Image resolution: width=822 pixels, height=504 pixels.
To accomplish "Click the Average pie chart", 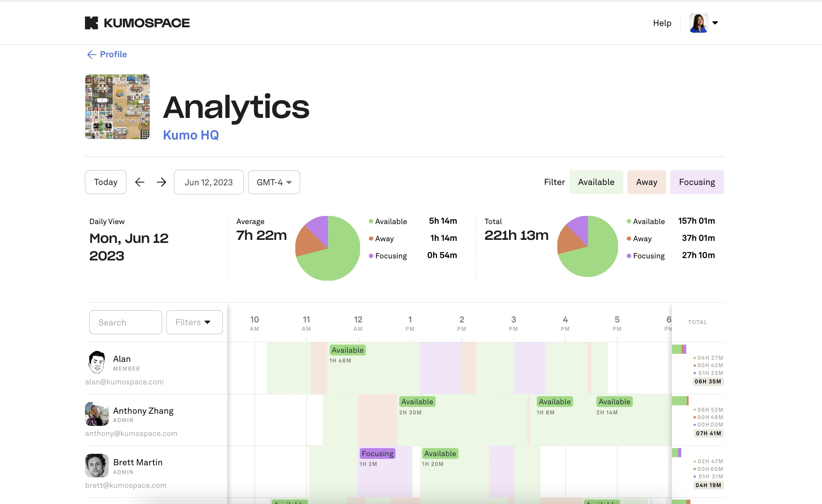I will click(x=328, y=248).
